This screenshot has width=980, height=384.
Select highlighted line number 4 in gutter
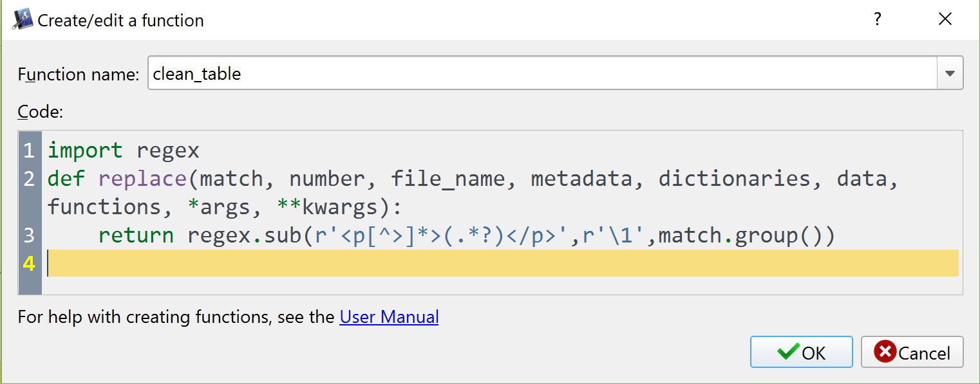pos(29,264)
